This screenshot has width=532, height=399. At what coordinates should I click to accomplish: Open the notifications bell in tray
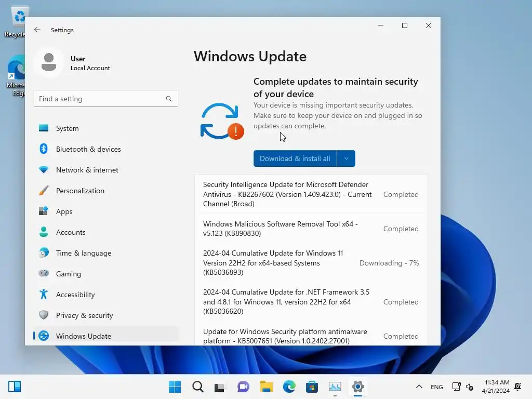pos(518,387)
